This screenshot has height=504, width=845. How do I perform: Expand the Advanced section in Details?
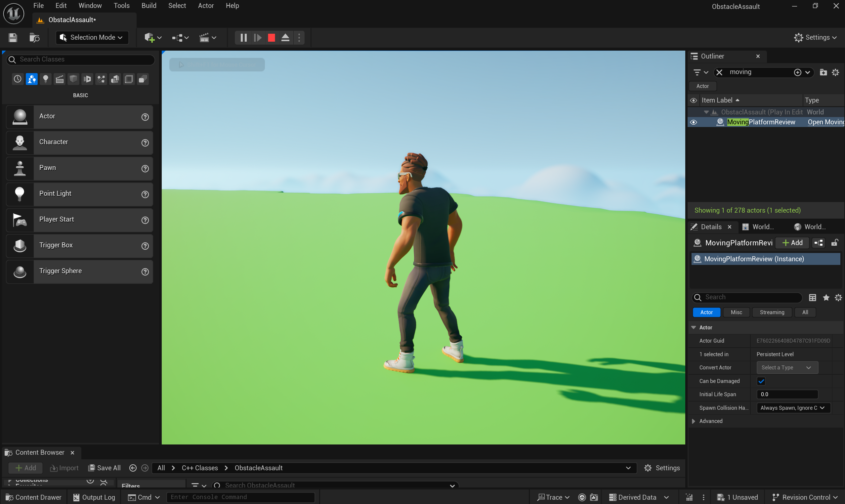[x=694, y=421]
